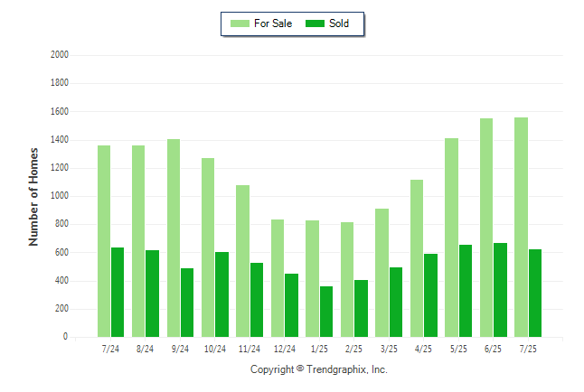Screen dimensions: 584x392
Task: Click the 4/25 x-axis label
Action: (423, 349)
